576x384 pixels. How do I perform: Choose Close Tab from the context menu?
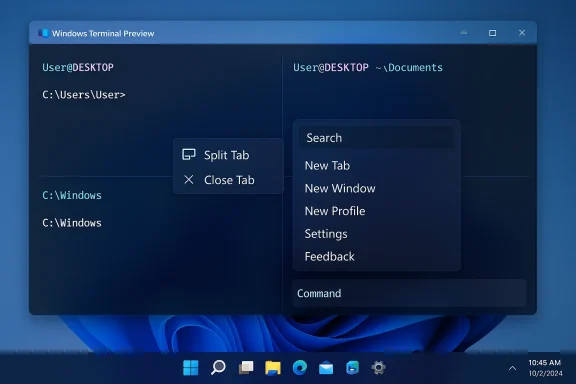pos(228,180)
